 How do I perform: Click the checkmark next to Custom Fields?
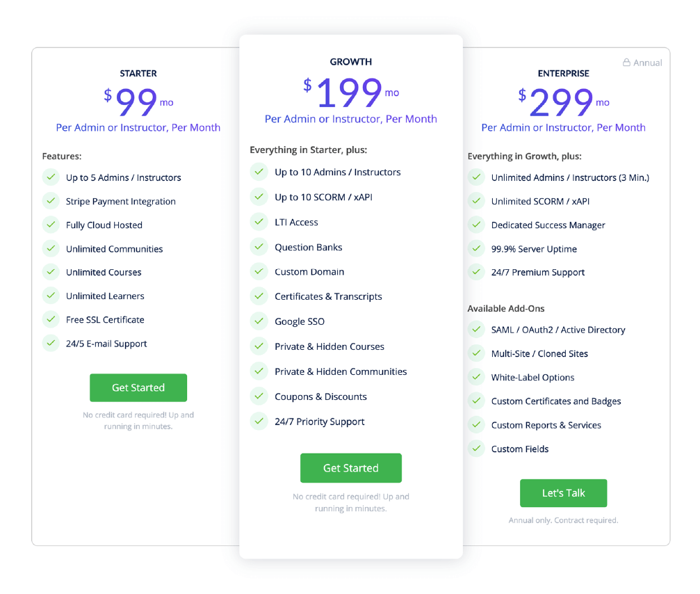[x=476, y=449]
